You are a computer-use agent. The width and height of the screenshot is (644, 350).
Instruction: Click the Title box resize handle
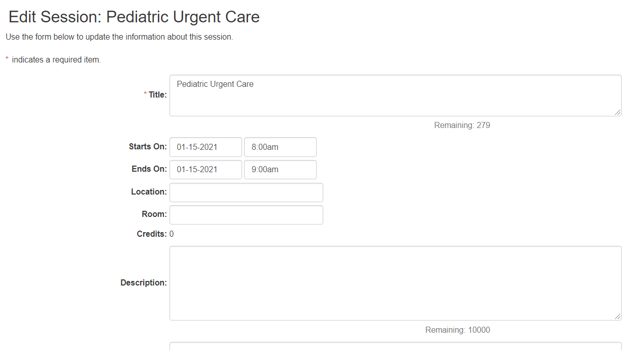[x=618, y=112]
